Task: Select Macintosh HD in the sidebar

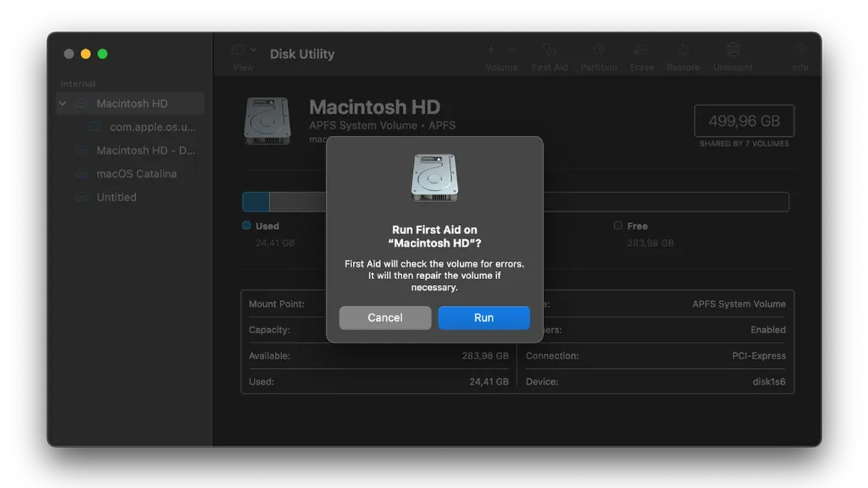Action: pyautogui.click(x=130, y=103)
